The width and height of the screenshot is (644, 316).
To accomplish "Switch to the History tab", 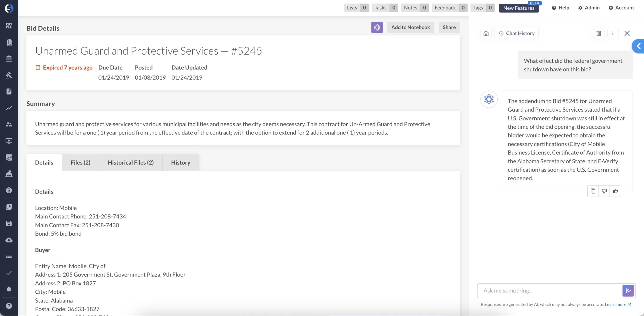I will pyautogui.click(x=181, y=163).
